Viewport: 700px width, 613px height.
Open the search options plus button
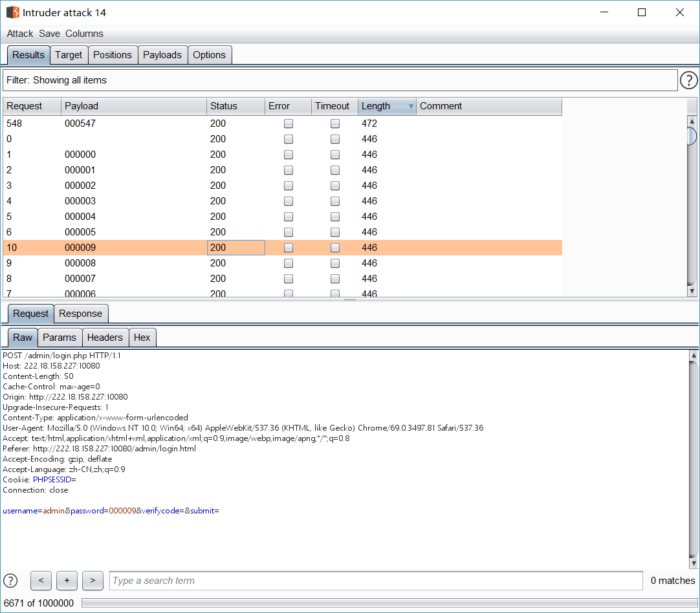pyautogui.click(x=67, y=581)
